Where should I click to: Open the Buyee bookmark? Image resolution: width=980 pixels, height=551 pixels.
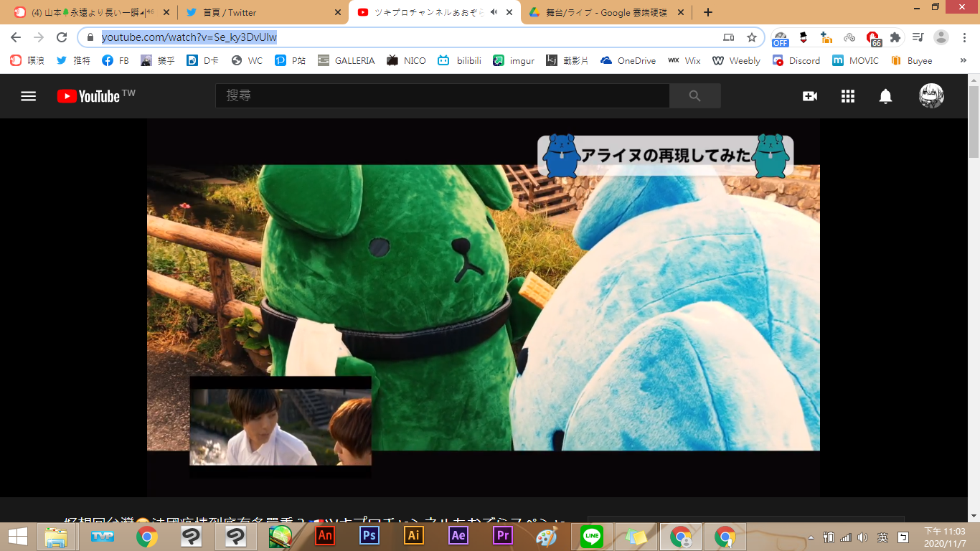pyautogui.click(x=911, y=61)
